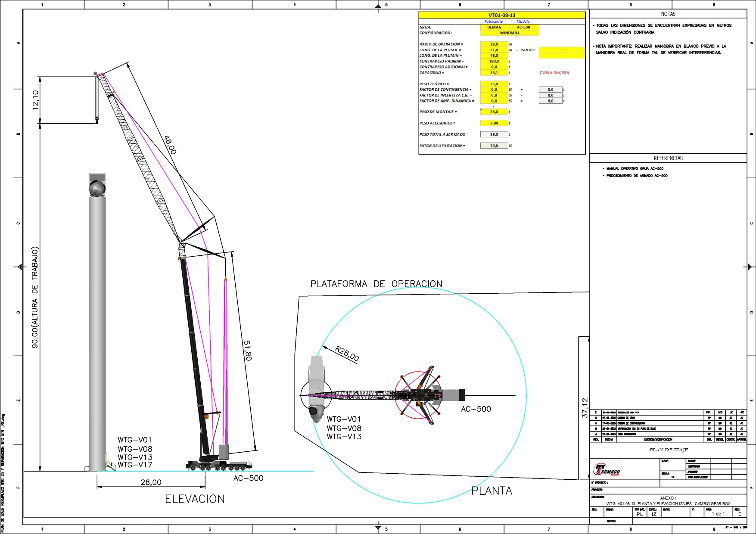Click the NOTAS section heading
The image size is (756, 534).
tap(668, 14)
